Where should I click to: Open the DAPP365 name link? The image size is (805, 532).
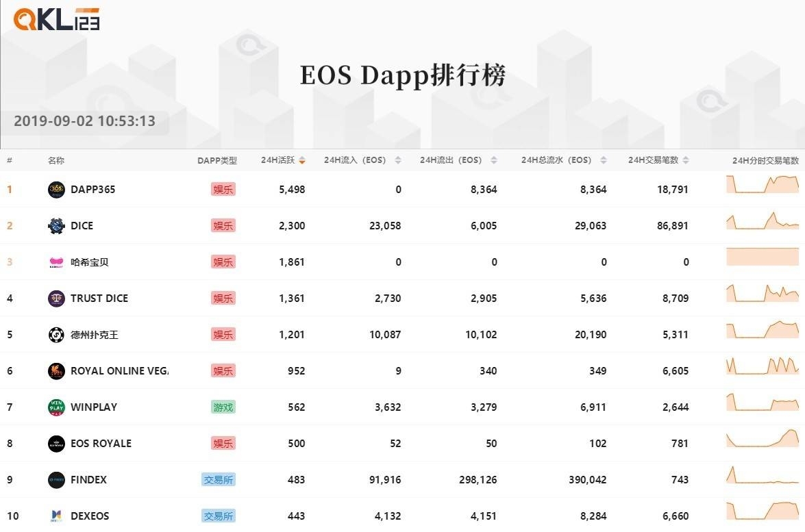[93, 190]
